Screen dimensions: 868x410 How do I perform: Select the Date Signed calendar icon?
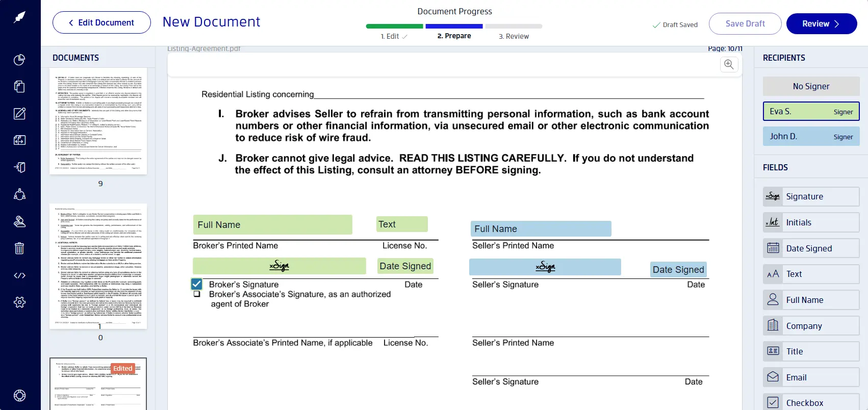point(773,248)
